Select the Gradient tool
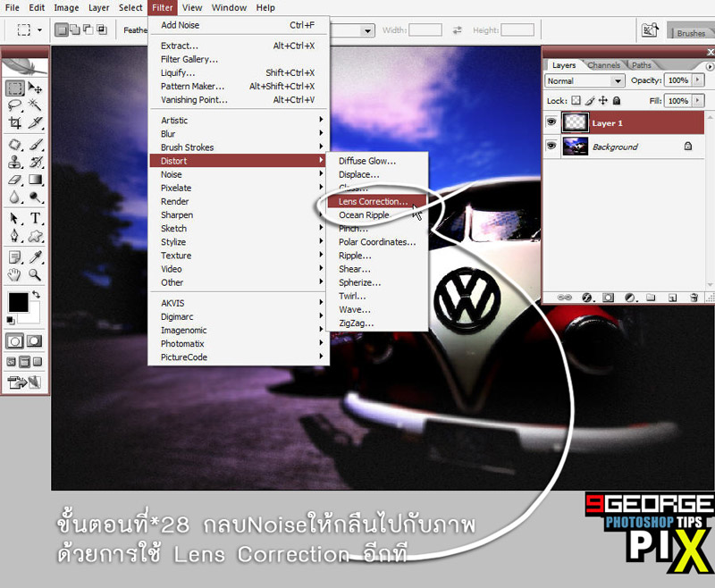 35,180
